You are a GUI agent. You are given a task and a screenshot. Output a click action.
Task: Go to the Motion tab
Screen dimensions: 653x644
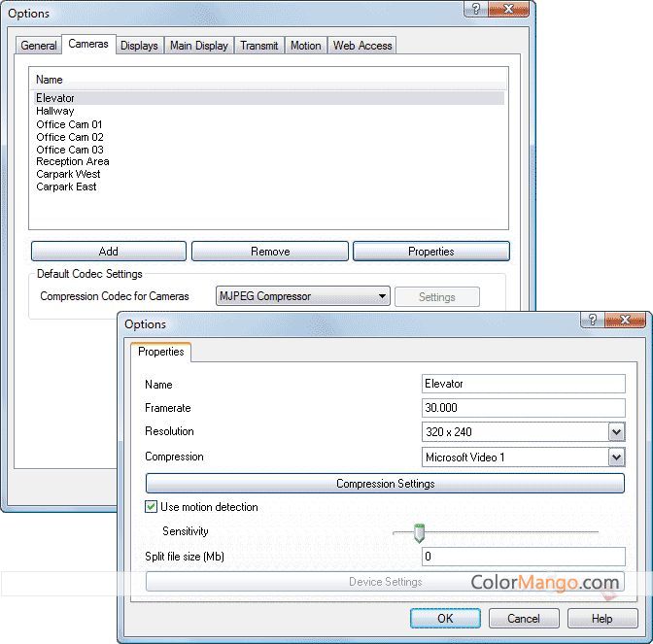305,46
